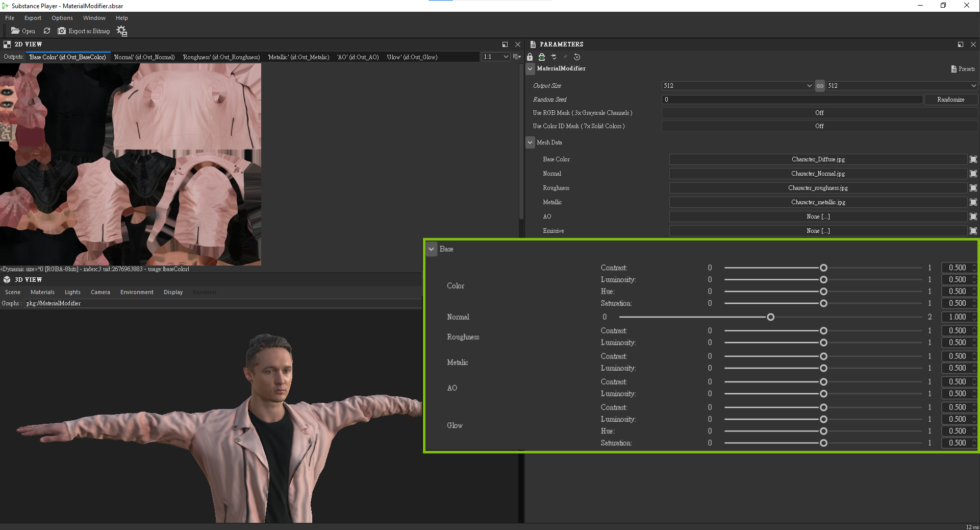Click the lock icon in Parameters toolbar
This screenshot has width=980, height=530.
point(530,57)
